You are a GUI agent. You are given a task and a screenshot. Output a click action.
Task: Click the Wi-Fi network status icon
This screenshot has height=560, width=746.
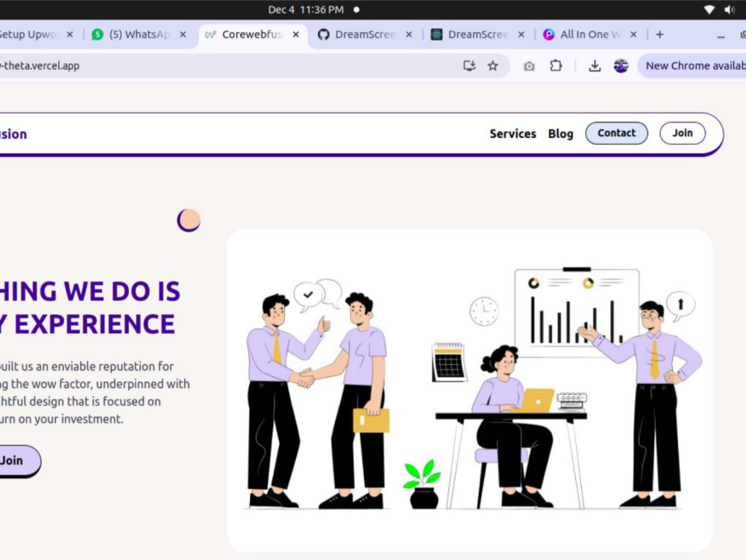709,10
